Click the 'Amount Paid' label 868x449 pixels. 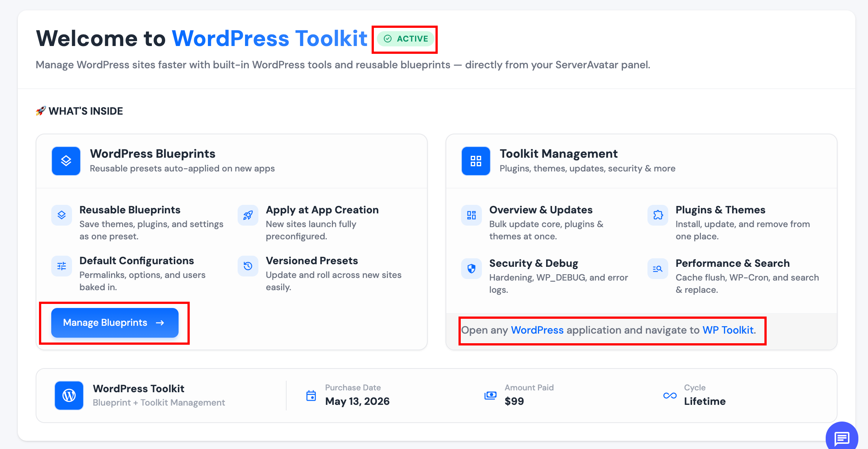529,387
